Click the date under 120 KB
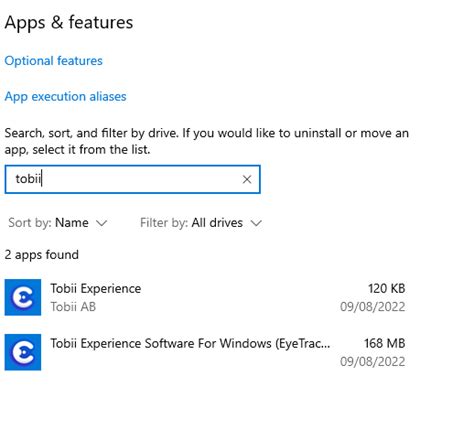Screen dimensions: 474x430 (x=373, y=307)
